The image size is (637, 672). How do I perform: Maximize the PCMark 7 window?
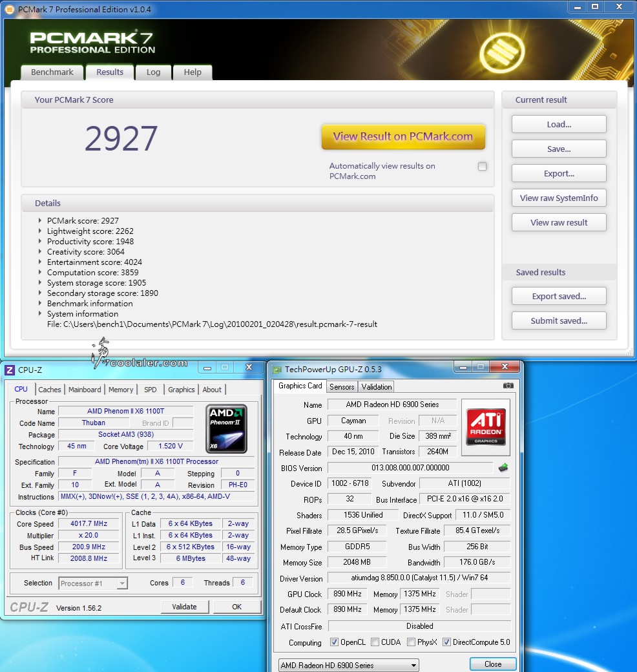[595, 7]
